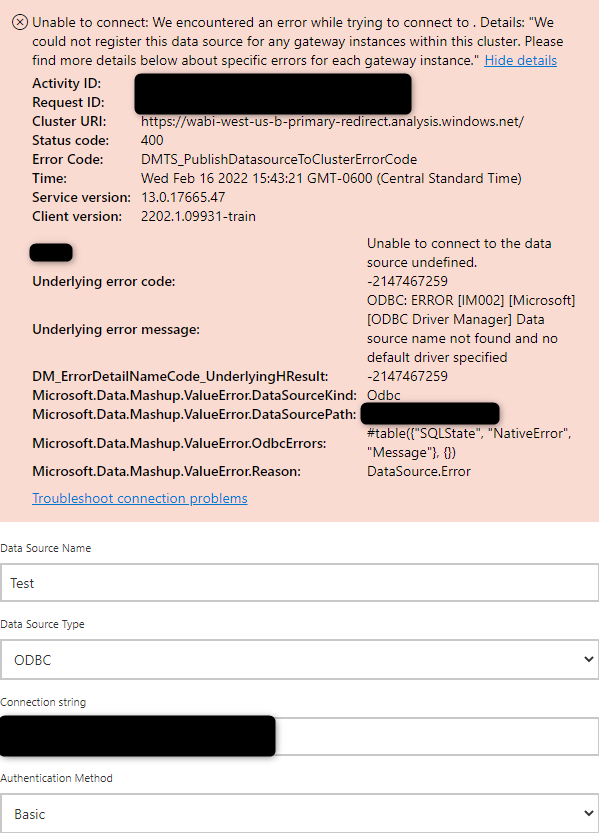599x833 pixels.
Task: Select the DataSourceKind value Odbc
Action: [x=383, y=395]
